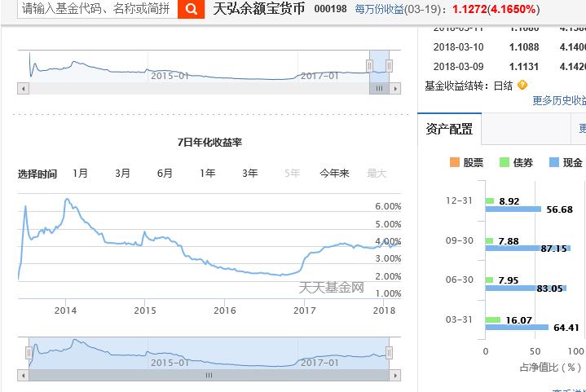Click the 12-31 bond bar 8.92
586x392 pixels.
[490, 201]
